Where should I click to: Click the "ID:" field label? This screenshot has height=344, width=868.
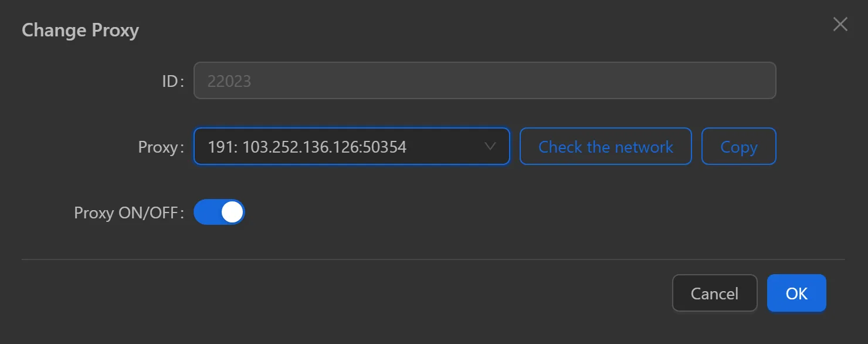click(x=172, y=81)
